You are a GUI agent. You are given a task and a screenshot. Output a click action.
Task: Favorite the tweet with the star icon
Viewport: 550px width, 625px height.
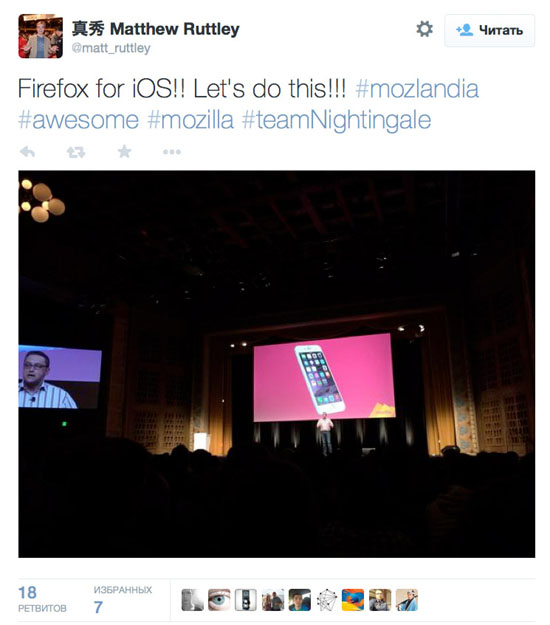click(x=124, y=151)
